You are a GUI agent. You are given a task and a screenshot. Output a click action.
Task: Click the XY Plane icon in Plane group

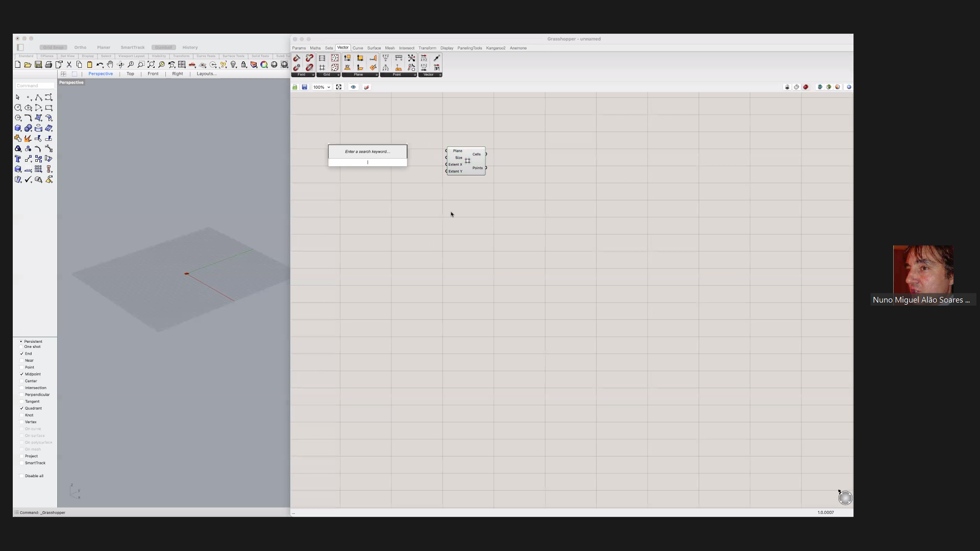tap(347, 67)
